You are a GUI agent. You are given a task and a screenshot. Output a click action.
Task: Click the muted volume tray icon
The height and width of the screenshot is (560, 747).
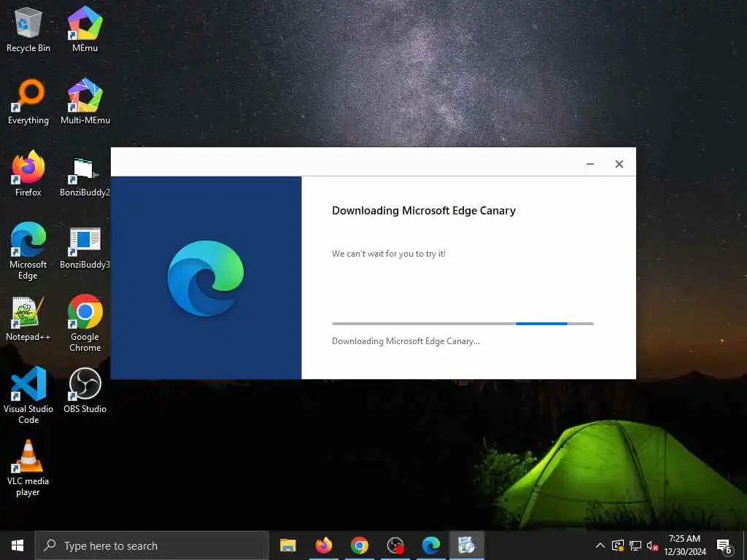click(x=652, y=545)
